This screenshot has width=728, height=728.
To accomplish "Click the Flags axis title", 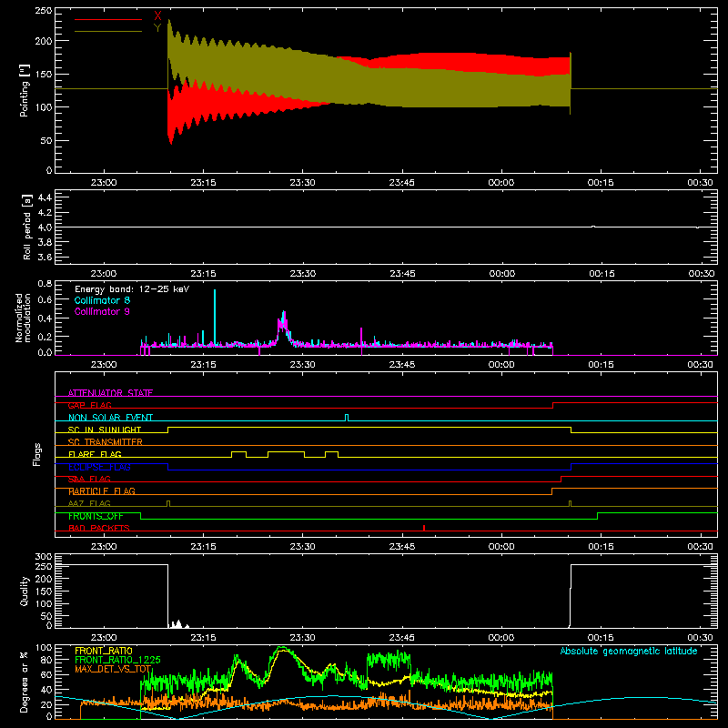I will (x=37, y=454).
